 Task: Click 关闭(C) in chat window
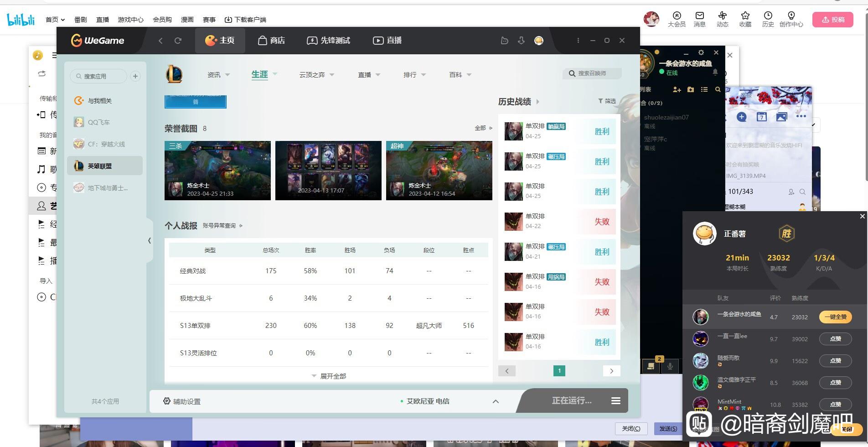[631, 428]
